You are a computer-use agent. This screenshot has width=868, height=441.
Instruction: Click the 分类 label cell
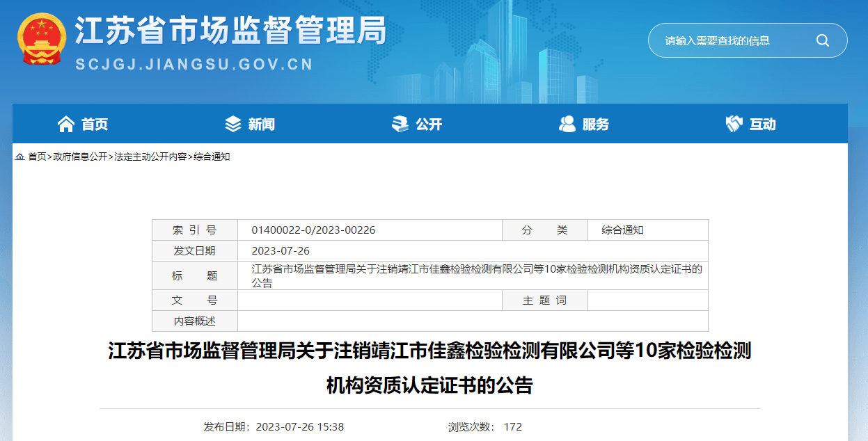click(545, 230)
